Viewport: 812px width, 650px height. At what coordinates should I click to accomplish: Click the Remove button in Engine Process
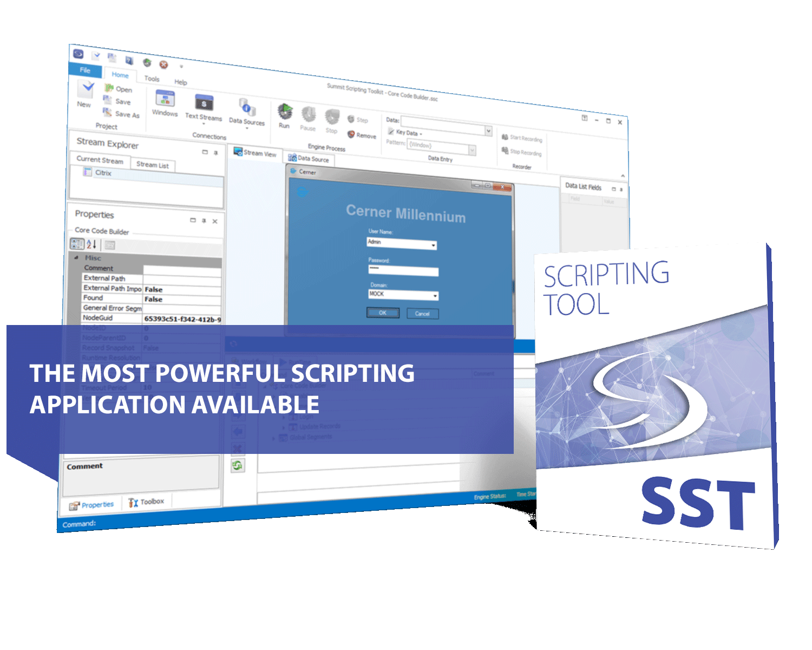pos(362,135)
